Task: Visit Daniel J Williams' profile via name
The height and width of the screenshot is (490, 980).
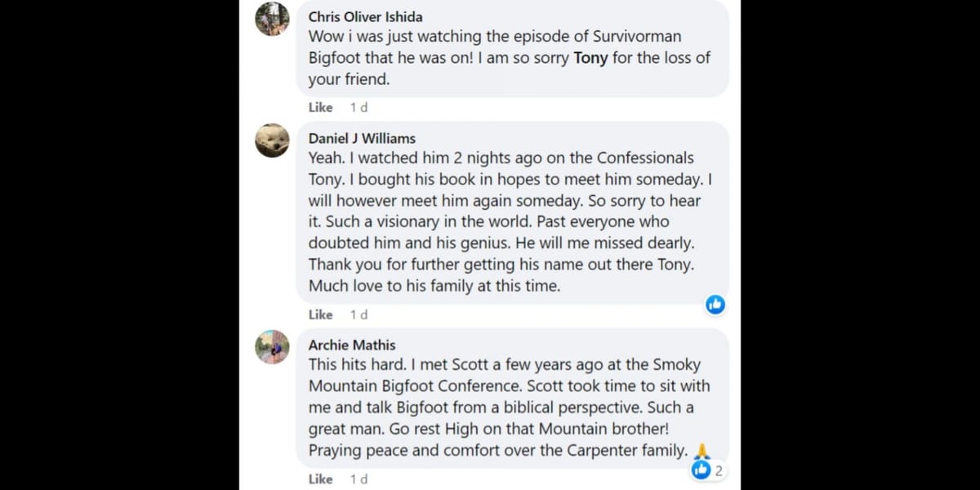Action: pos(362,138)
